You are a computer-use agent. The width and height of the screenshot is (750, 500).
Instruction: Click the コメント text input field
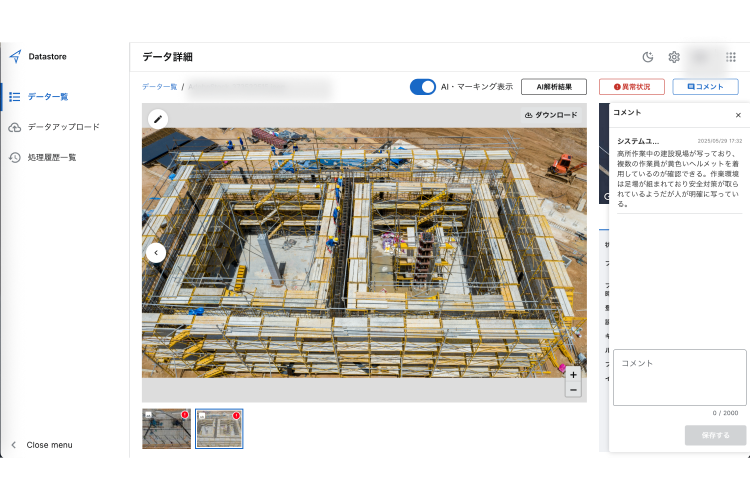[680, 378]
